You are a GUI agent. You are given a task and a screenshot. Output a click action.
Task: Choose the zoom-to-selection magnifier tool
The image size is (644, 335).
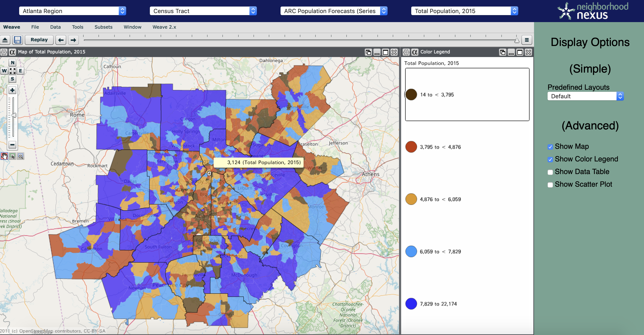[x=21, y=156]
